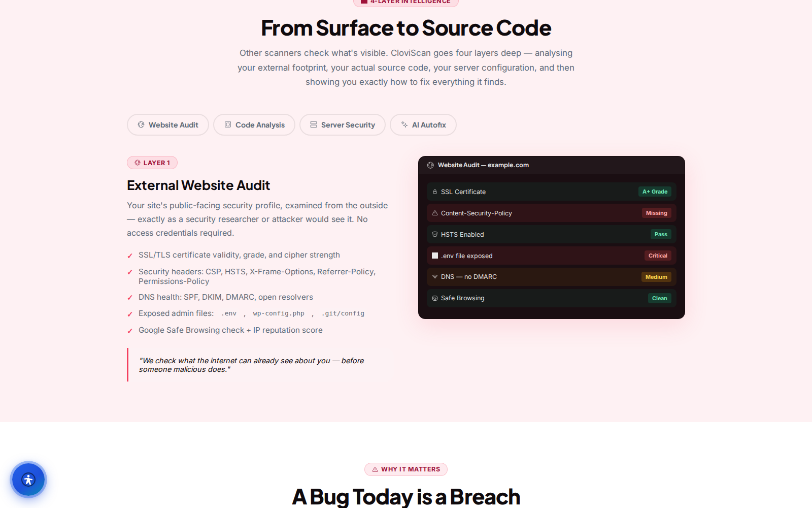Click the A+ Grade badge
The width and height of the screenshot is (812, 508).
[655, 192]
